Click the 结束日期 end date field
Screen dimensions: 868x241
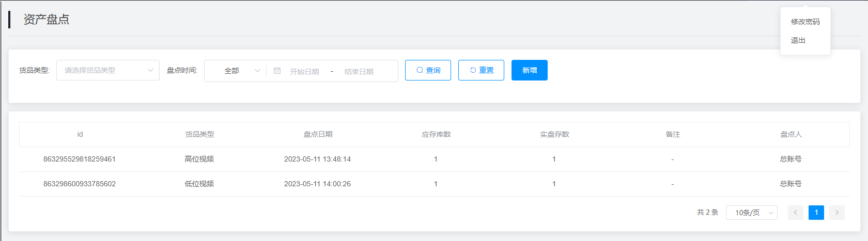tap(359, 71)
